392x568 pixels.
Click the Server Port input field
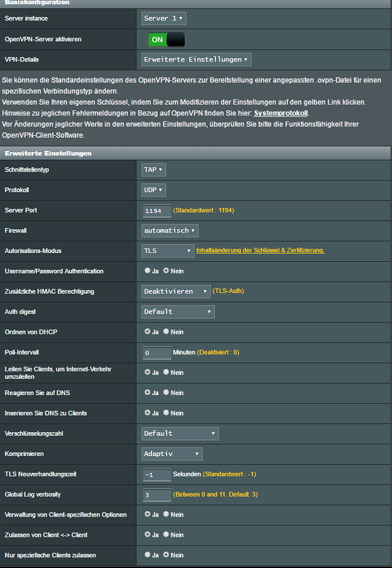[157, 210]
